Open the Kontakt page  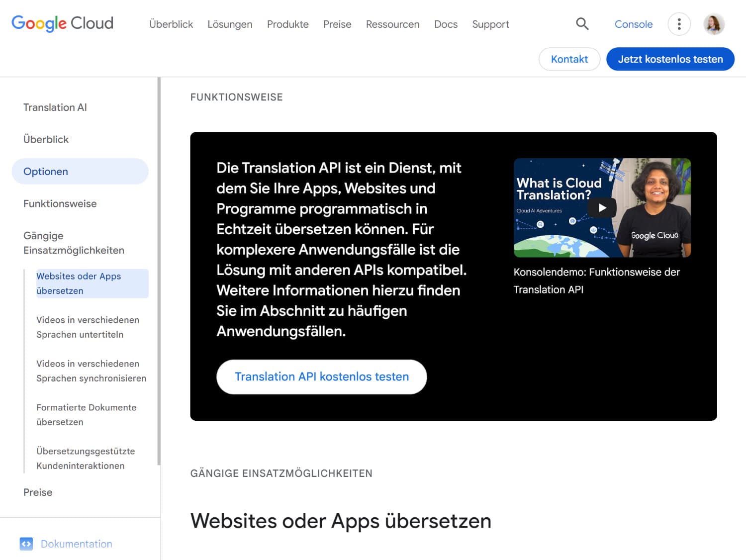point(569,59)
